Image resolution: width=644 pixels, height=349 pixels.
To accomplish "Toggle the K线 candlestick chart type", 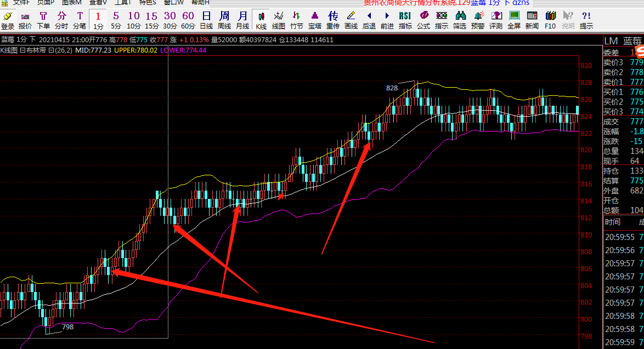I will (x=261, y=20).
